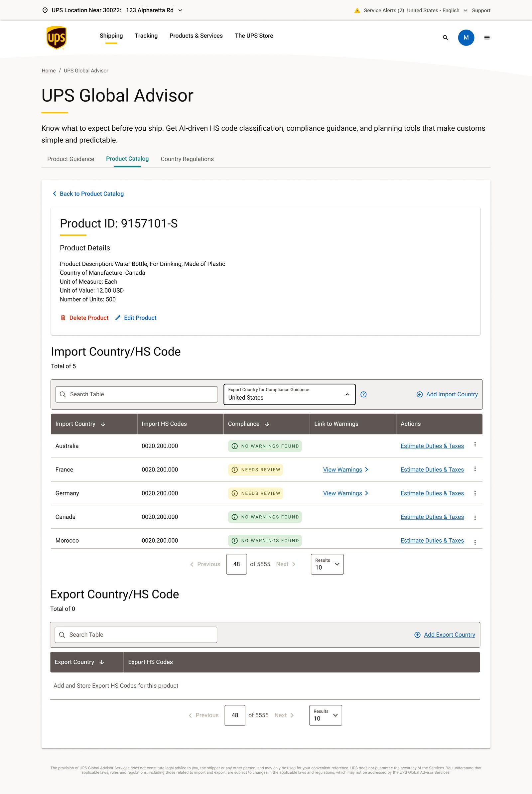Image resolution: width=532 pixels, height=794 pixels.
Task: Click the Morocco cell in import table
Action: click(67, 541)
